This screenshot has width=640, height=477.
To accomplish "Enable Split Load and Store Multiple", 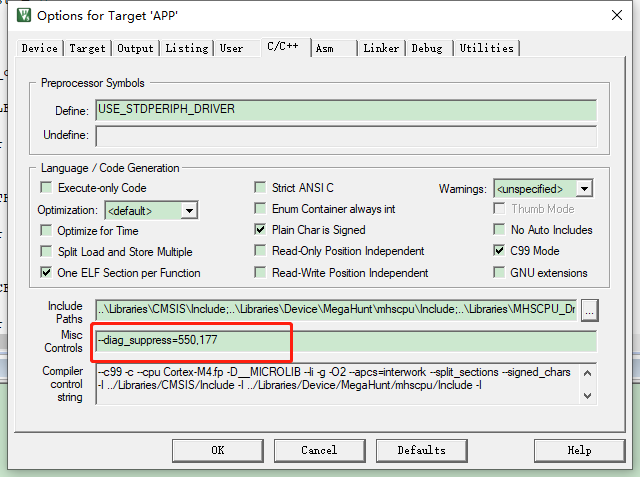I will [47, 251].
